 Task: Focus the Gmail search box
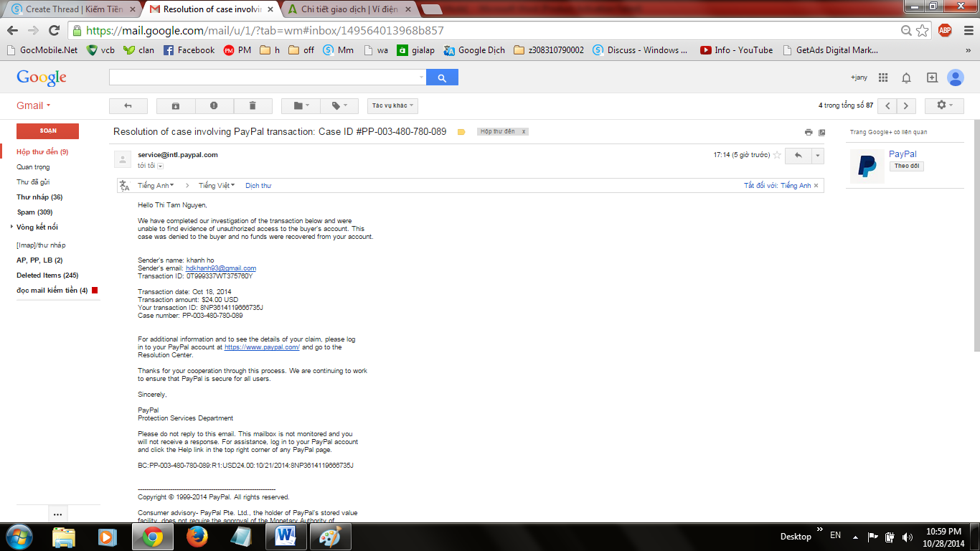(x=267, y=77)
